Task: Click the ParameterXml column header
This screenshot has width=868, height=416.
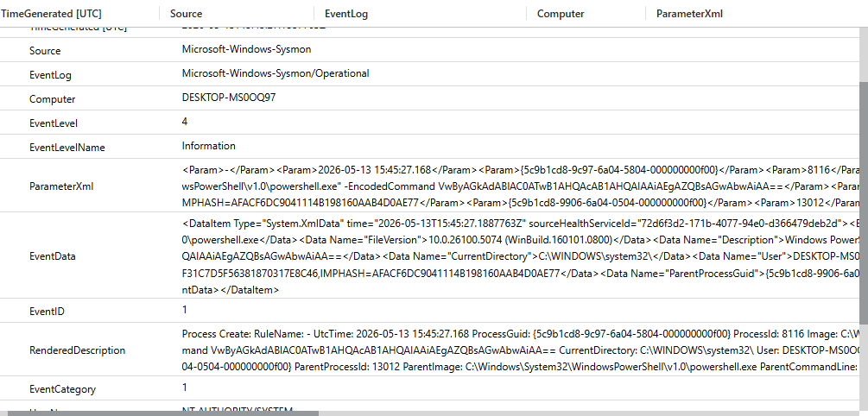Action: 689,14
